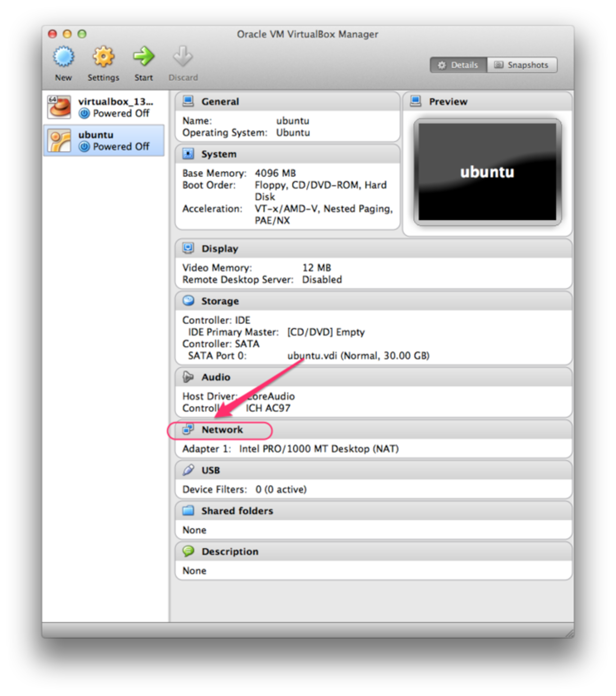The height and width of the screenshot is (696, 616).
Task: Open the Description settings header
Action: pyautogui.click(x=373, y=551)
